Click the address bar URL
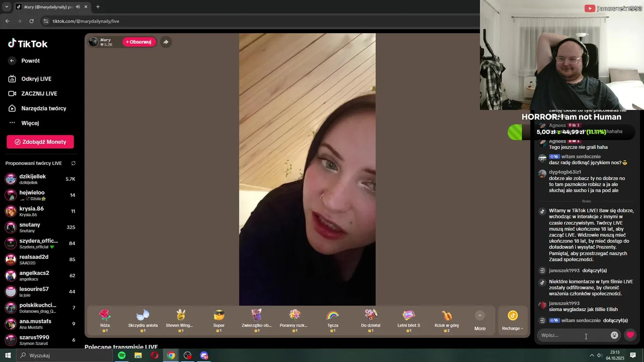The image size is (644, 362). click(86, 21)
